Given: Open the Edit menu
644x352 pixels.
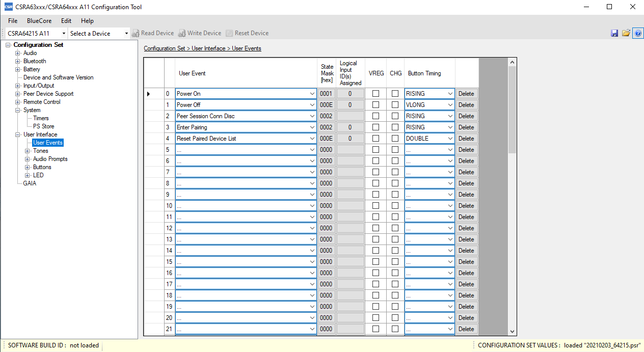Looking at the screenshot, I should (66, 21).
